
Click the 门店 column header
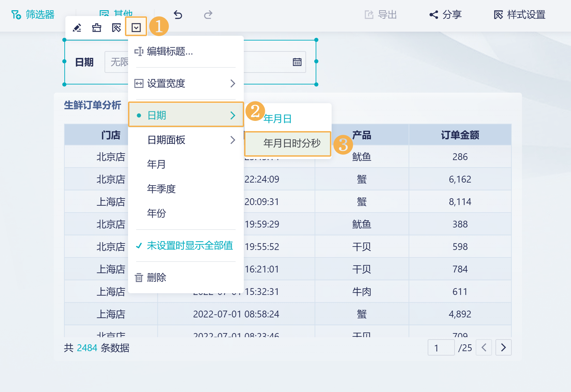[111, 135]
